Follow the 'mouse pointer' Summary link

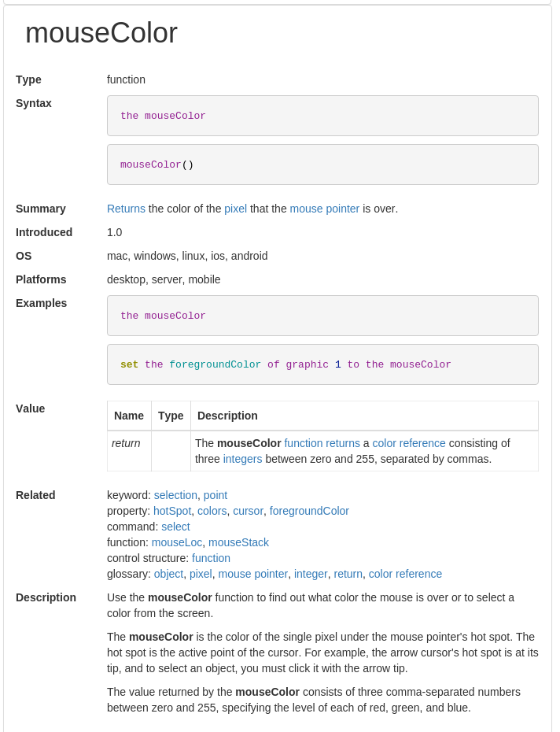(324, 209)
